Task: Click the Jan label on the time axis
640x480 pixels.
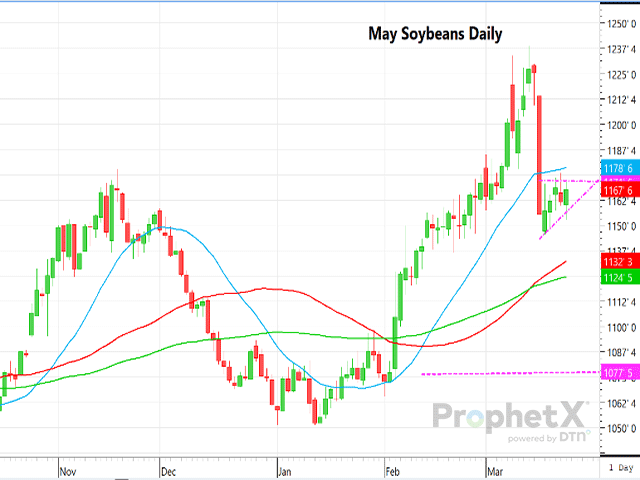Action: 283,467
